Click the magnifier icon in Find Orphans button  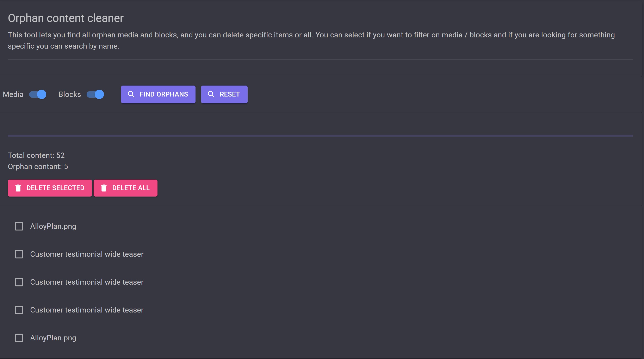click(131, 94)
